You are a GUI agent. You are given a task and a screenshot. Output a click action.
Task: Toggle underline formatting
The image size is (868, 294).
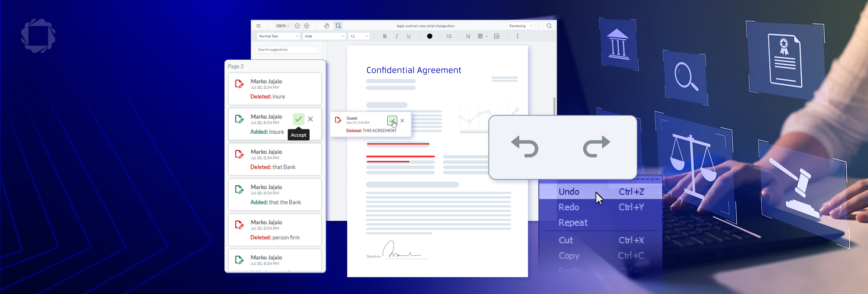click(409, 36)
